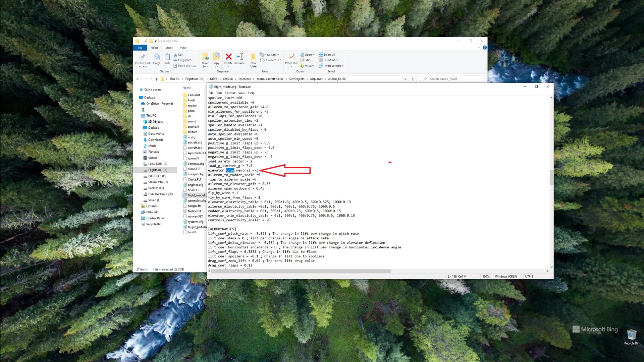Click the Delete red X icon
The width and height of the screenshot is (644, 362).
228,57
